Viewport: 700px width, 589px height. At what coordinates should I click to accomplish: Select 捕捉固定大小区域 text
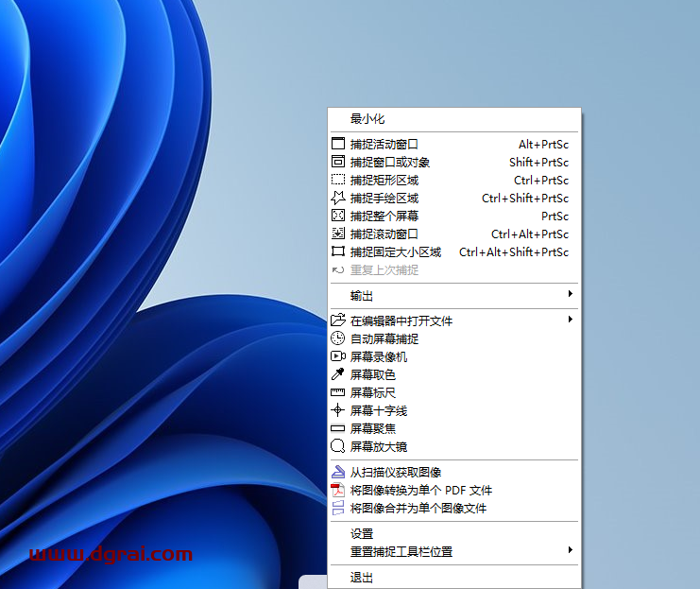coord(396,252)
